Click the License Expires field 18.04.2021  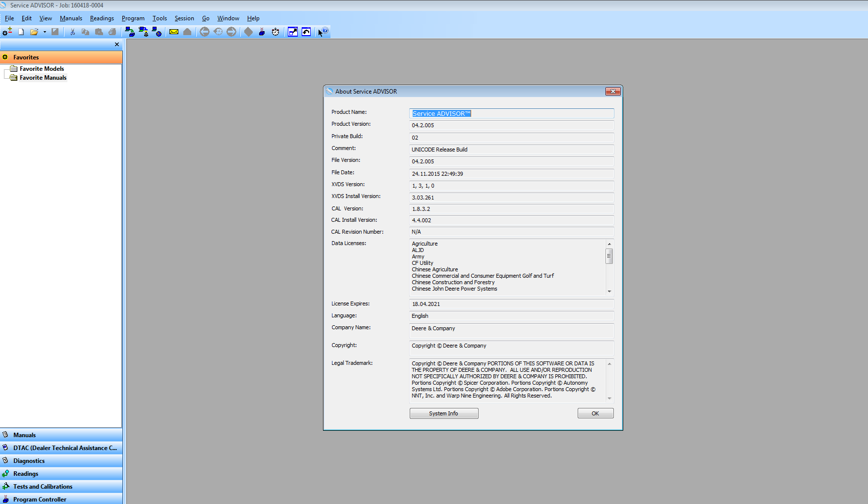click(512, 304)
